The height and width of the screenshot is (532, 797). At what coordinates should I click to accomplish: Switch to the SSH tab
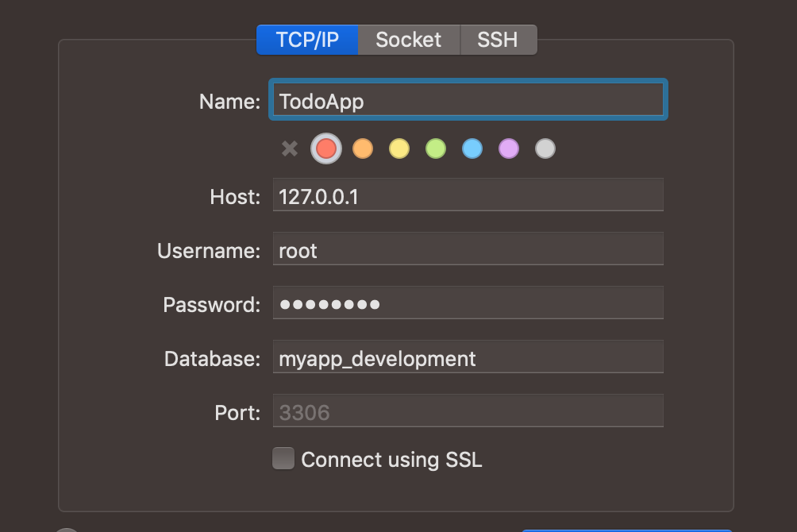[498, 40]
